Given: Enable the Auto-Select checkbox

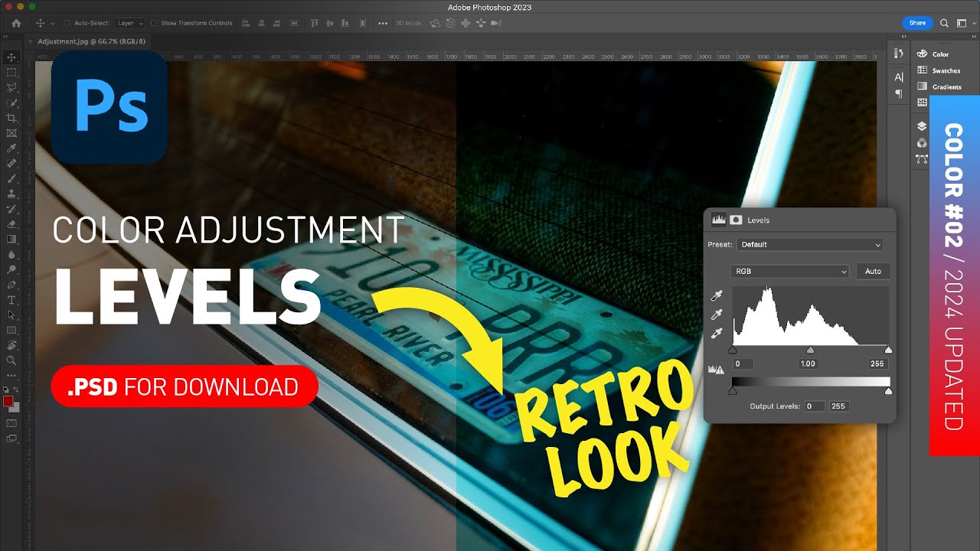Looking at the screenshot, I should point(67,23).
